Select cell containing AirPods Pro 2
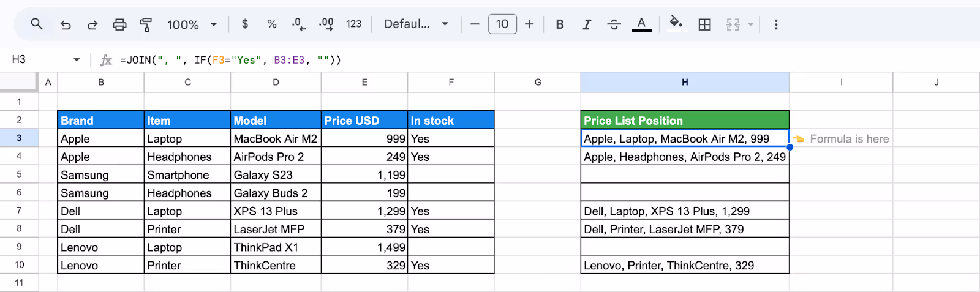Screen dimensions: 980x292 tap(276, 157)
